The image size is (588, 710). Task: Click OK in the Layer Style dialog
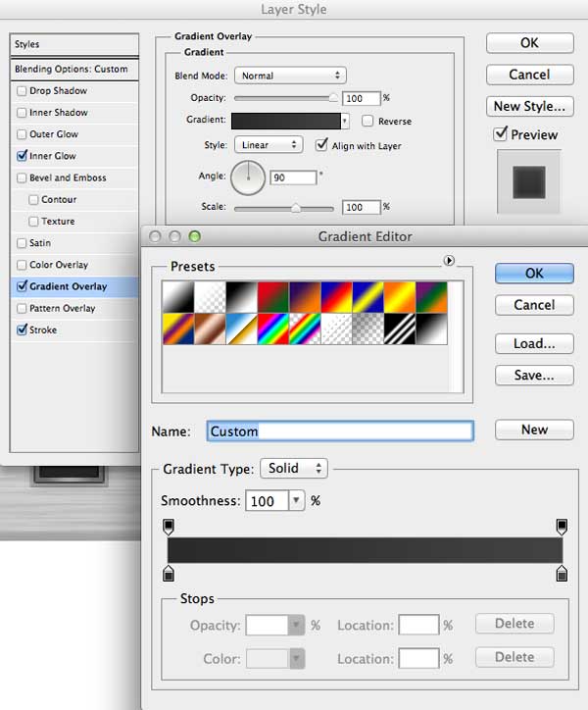click(529, 43)
